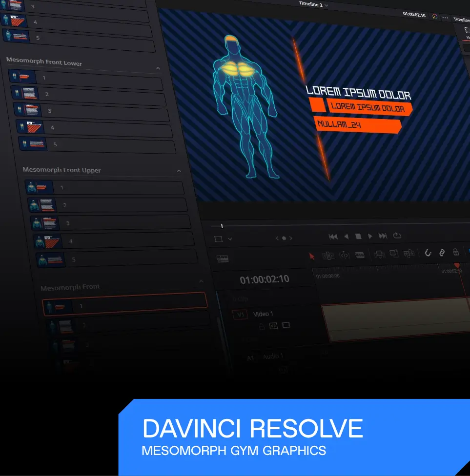Screen dimensions: 470x476
Task: Activate the Trim Edit mode tool
Action: click(x=328, y=255)
